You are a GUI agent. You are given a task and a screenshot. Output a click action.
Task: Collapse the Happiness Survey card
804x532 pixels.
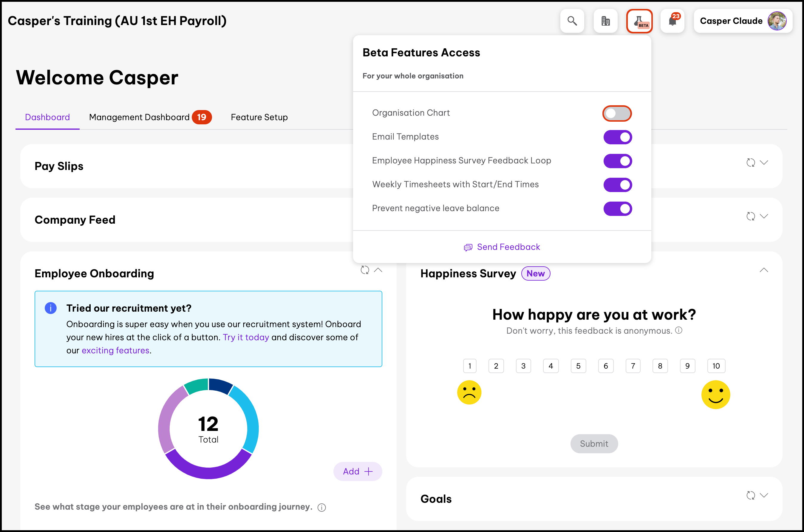764,270
